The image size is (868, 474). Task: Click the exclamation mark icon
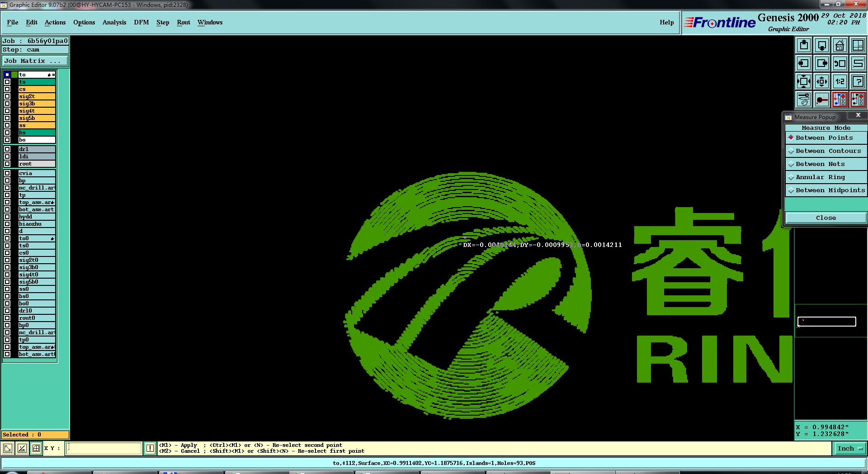pos(150,448)
